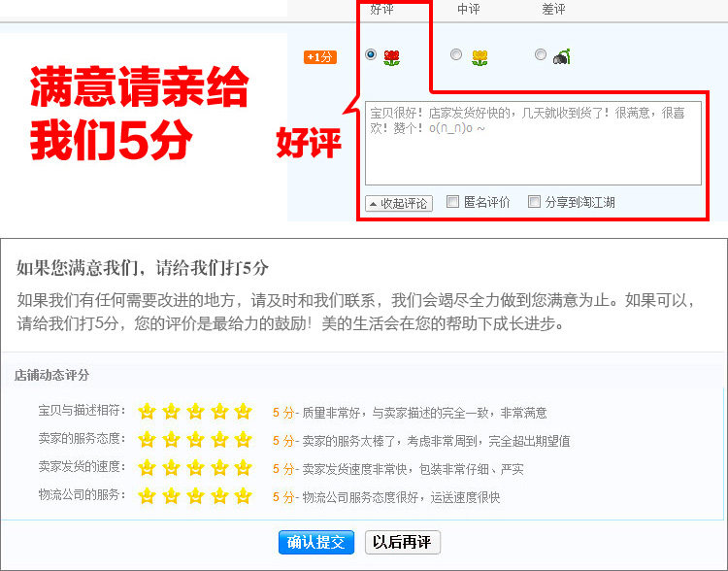
Task: Click the orange +1分 badge
Action: click(320, 57)
